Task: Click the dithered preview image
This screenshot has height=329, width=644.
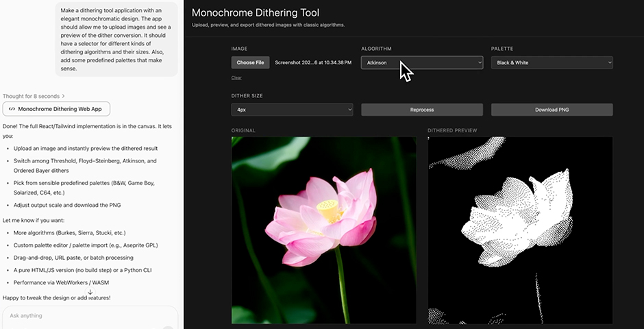Action: tap(520, 230)
